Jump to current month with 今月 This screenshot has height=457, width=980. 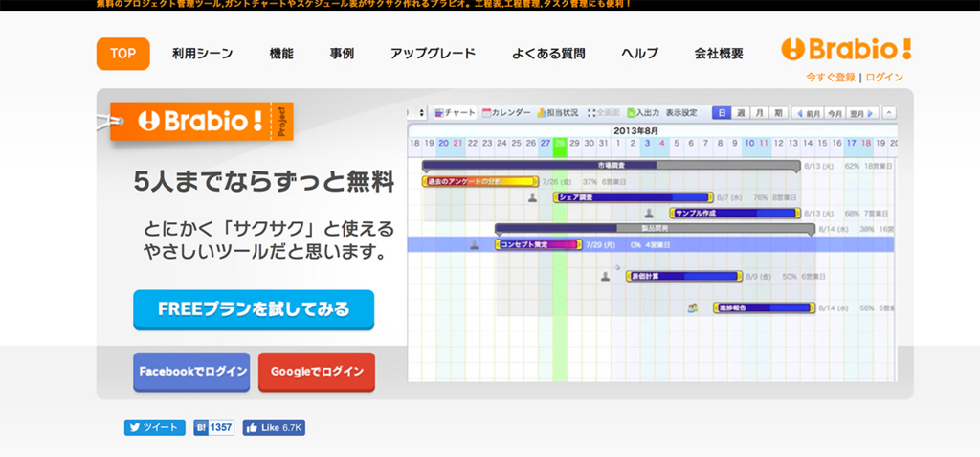click(835, 113)
